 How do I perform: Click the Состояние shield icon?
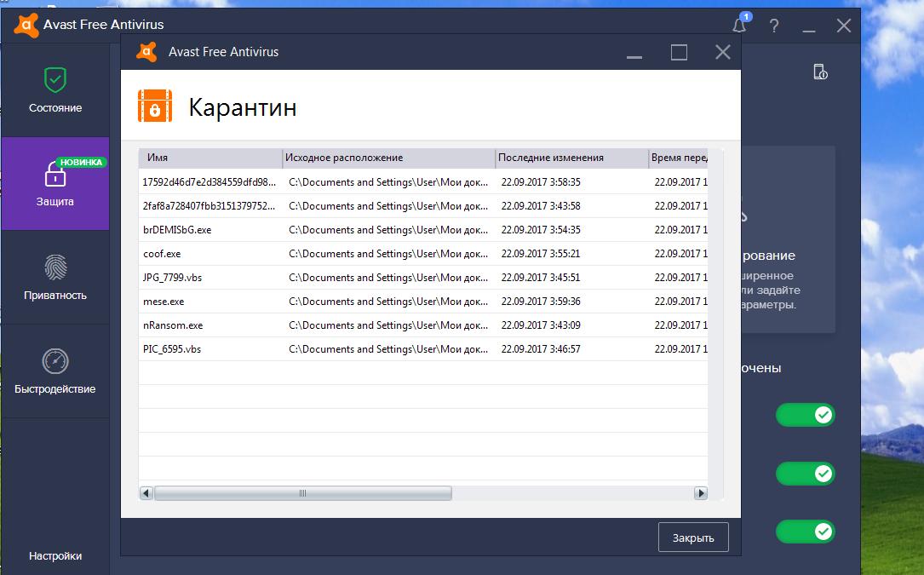(55, 81)
